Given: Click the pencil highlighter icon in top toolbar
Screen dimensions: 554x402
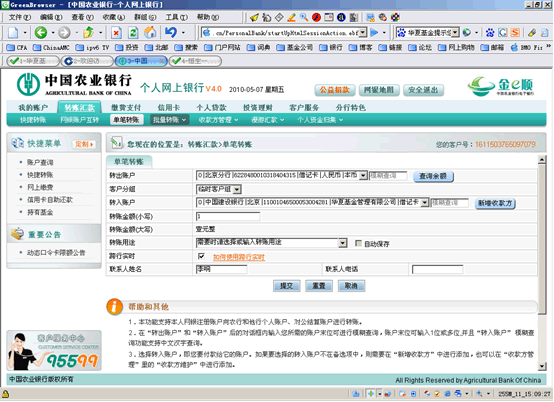Looking at the screenshot, I should [x=291, y=17].
